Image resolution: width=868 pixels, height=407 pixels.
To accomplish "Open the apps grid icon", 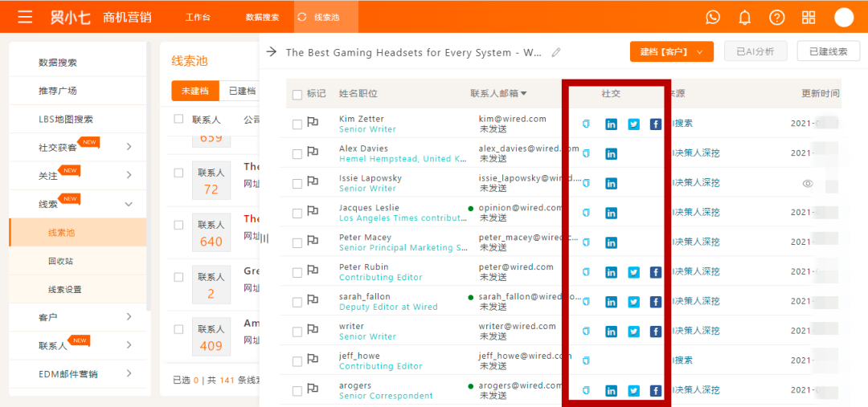I will coord(809,17).
